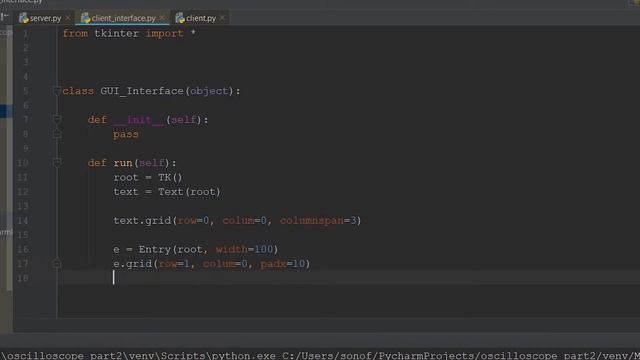Viewport: 640px width, 360px height.
Task: Close the client_interface.py tab
Action: tap(162, 18)
